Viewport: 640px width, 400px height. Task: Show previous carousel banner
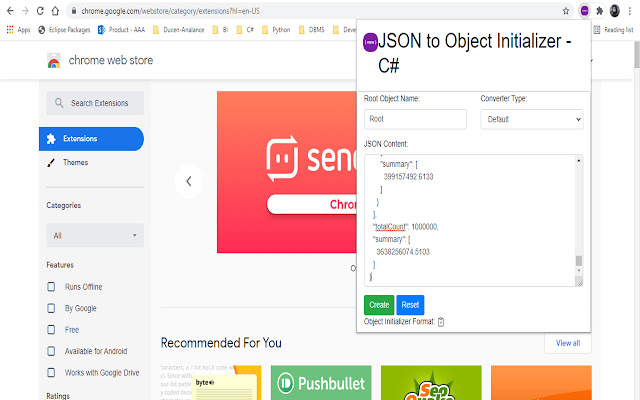(189, 181)
